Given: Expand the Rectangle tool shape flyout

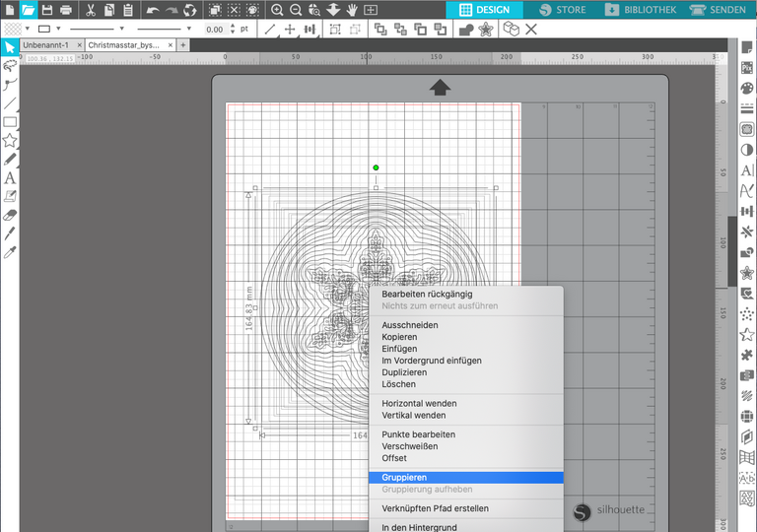Looking at the screenshot, I should click(10, 122).
